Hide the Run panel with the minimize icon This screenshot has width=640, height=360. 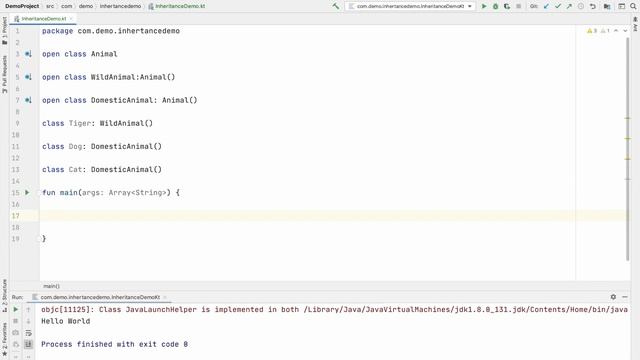[625, 297]
